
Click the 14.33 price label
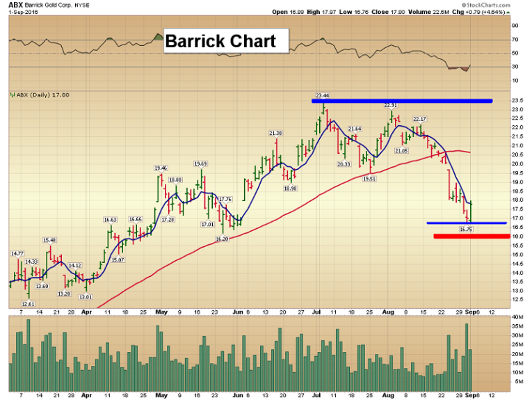click(31, 262)
